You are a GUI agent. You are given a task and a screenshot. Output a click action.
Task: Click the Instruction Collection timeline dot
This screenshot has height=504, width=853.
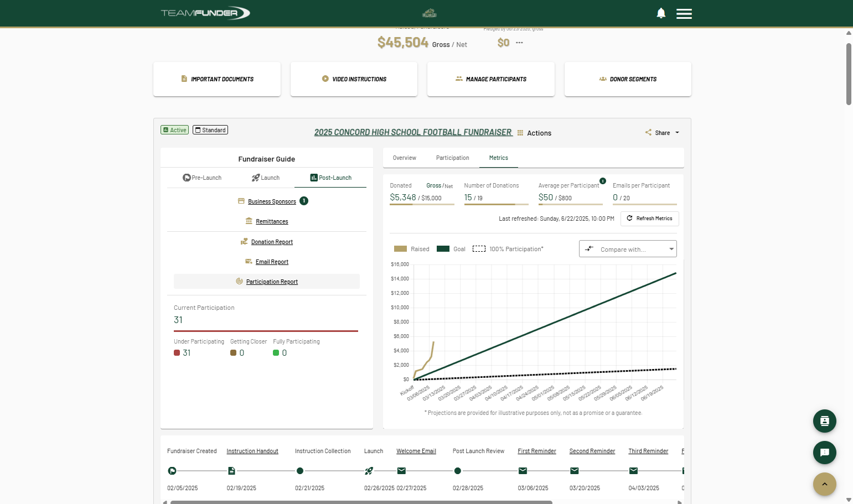click(300, 471)
